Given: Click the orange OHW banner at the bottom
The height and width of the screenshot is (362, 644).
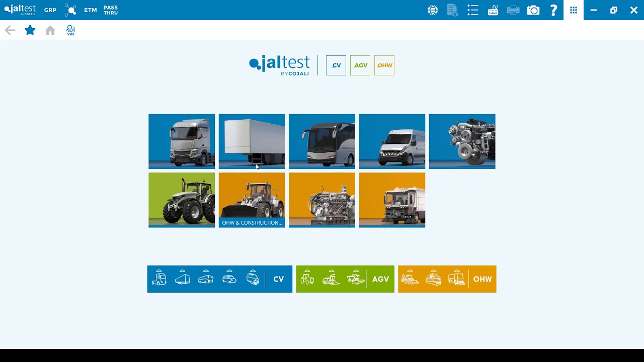Looking at the screenshot, I should (x=447, y=279).
